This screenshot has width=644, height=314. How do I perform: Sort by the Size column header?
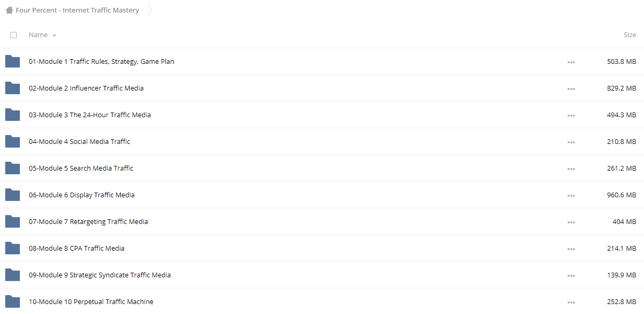[630, 35]
